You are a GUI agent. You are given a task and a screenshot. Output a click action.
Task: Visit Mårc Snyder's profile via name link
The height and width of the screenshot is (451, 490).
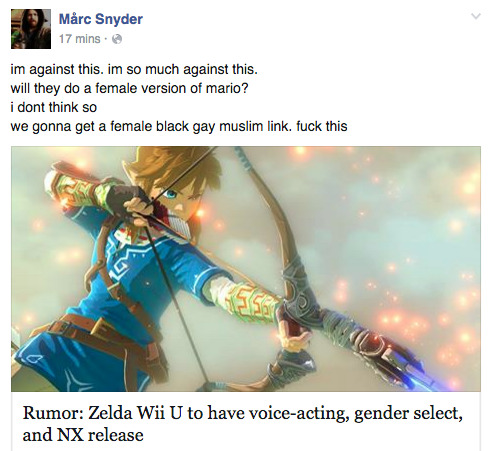pos(101,19)
